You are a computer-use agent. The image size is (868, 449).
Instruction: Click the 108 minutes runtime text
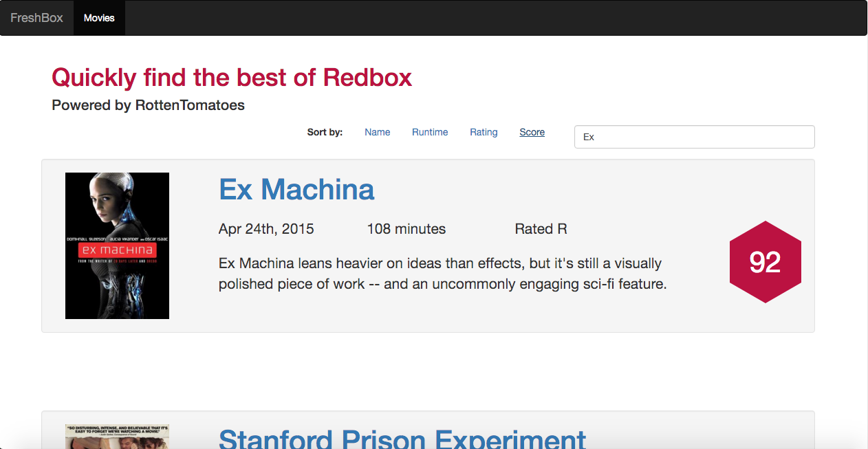coord(406,229)
